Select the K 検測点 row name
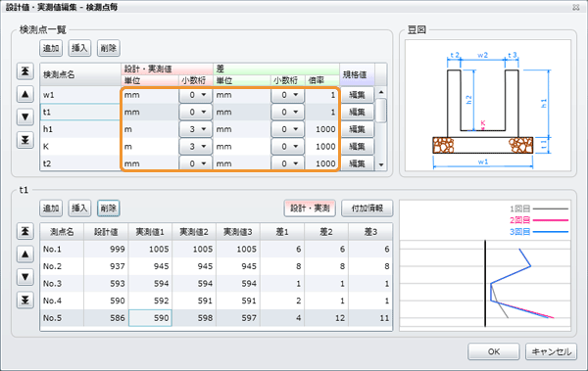 [x=80, y=147]
